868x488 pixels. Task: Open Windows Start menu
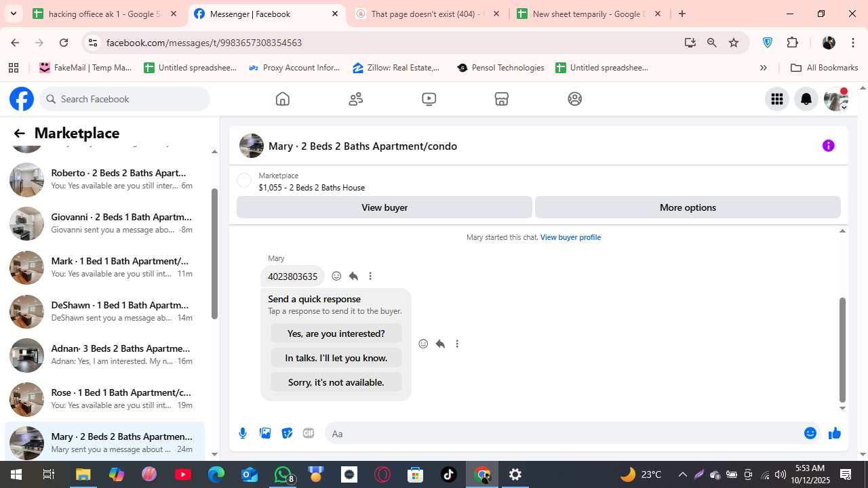pyautogui.click(x=16, y=474)
